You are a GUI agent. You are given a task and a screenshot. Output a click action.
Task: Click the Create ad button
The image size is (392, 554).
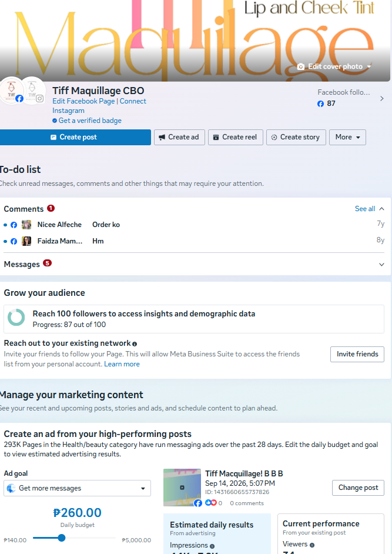point(179,137)
